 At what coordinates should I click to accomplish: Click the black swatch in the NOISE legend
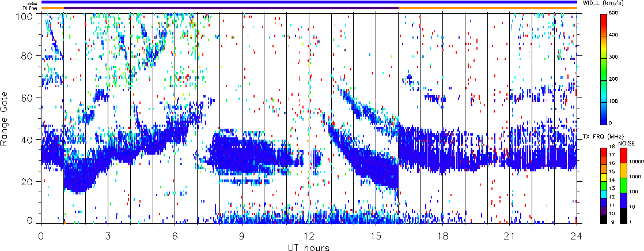pos(623,216)
